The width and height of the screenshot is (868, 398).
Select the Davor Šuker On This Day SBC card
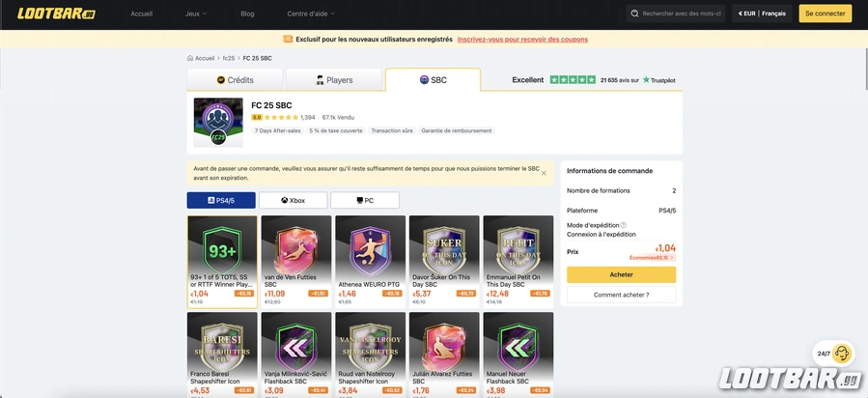click(x=444, y=261)
